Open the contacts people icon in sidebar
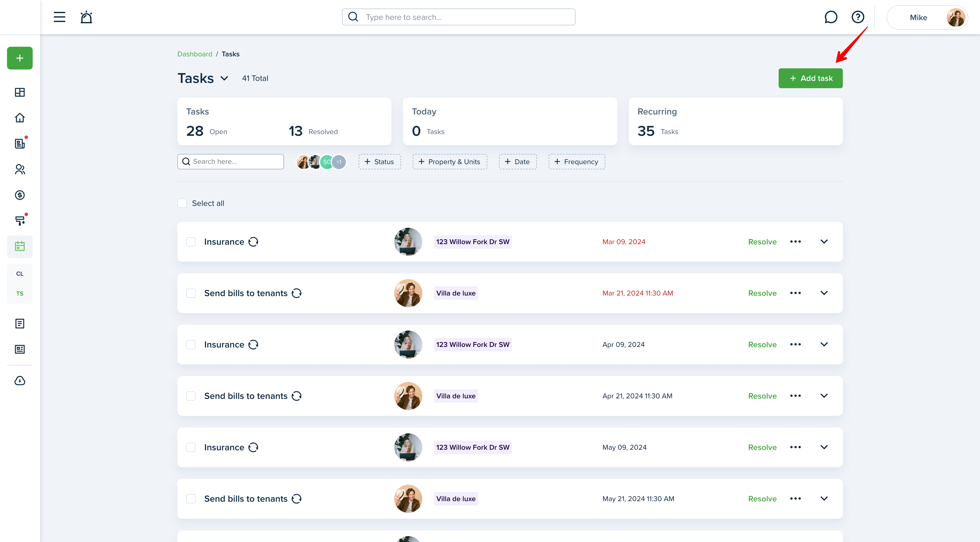Viewport: 980px width, 542px height. (20, 169)
